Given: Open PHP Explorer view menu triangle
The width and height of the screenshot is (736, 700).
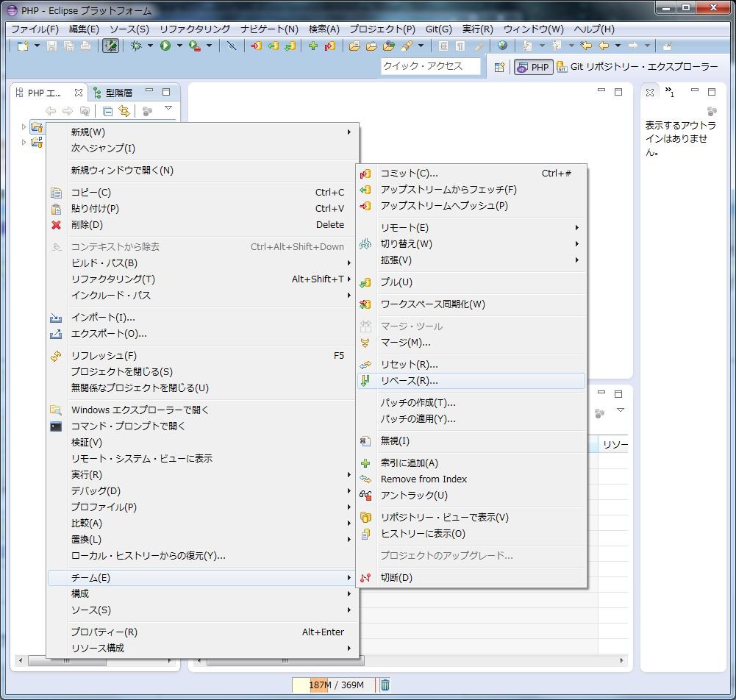Looking at the screenshot, I should pyautogui.click(x=168, y=108).
